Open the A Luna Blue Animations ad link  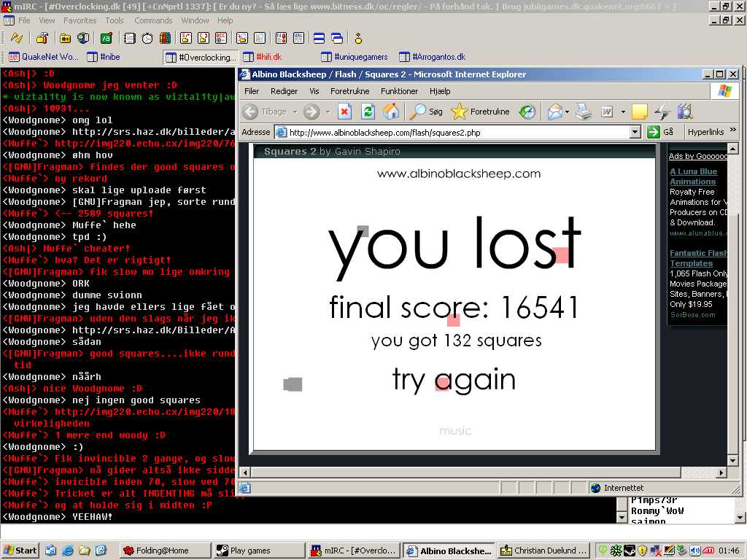pyautogui.click(x=693, y=176)
